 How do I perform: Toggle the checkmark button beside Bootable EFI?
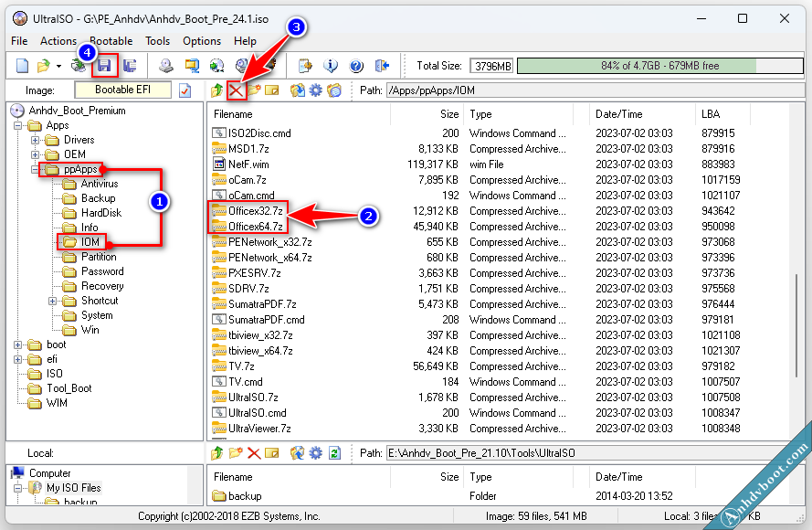185,90
